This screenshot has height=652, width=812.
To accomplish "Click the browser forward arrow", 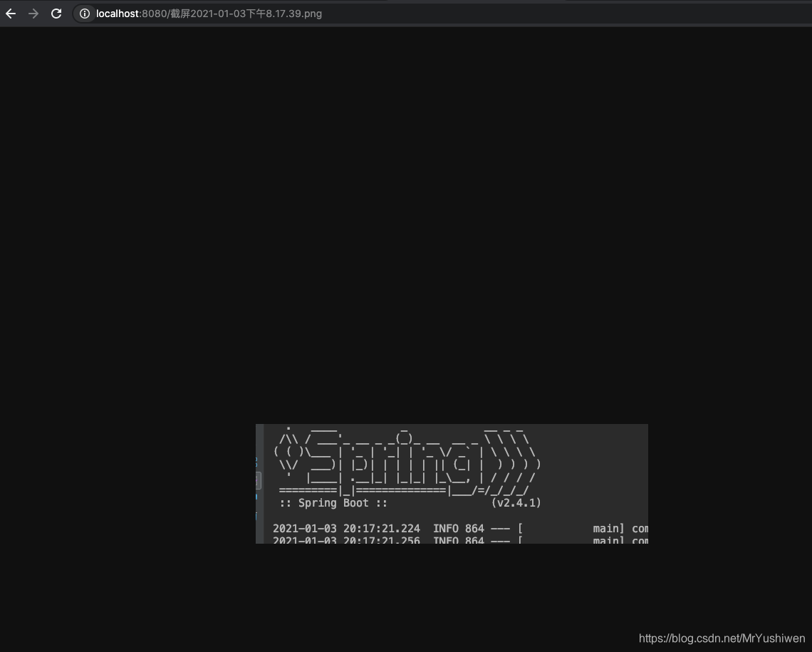I will (33, 14).
